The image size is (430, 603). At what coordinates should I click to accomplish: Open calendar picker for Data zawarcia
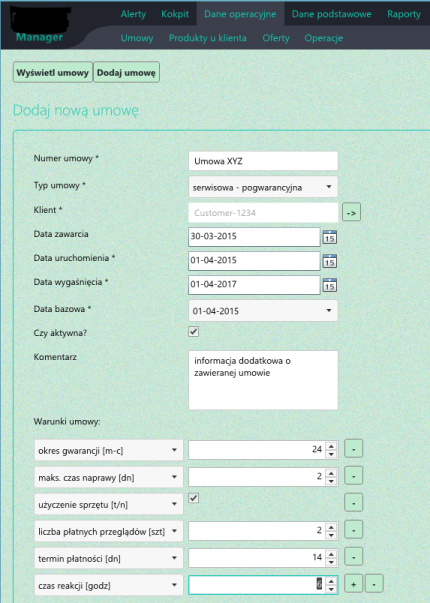pyautogui.click(x=329, y=237)
